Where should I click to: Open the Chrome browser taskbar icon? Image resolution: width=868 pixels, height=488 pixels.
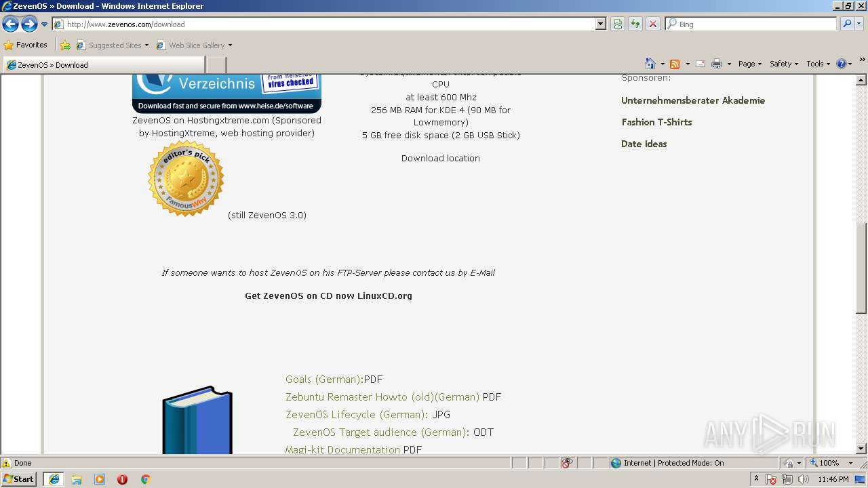click(x=145, y=479)
